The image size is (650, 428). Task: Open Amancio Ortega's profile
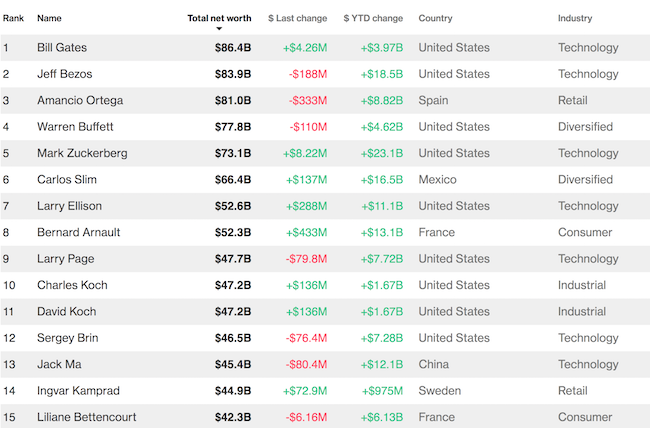click(x=80, y=100)
